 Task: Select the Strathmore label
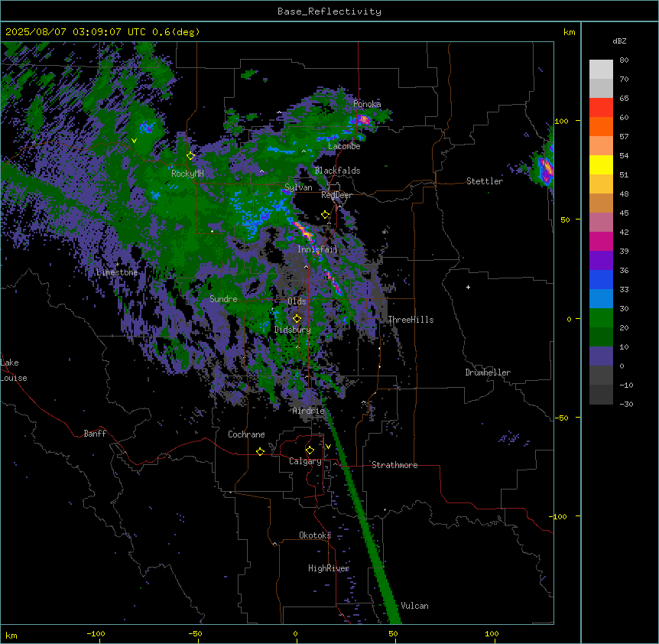[x=394, y=465]
